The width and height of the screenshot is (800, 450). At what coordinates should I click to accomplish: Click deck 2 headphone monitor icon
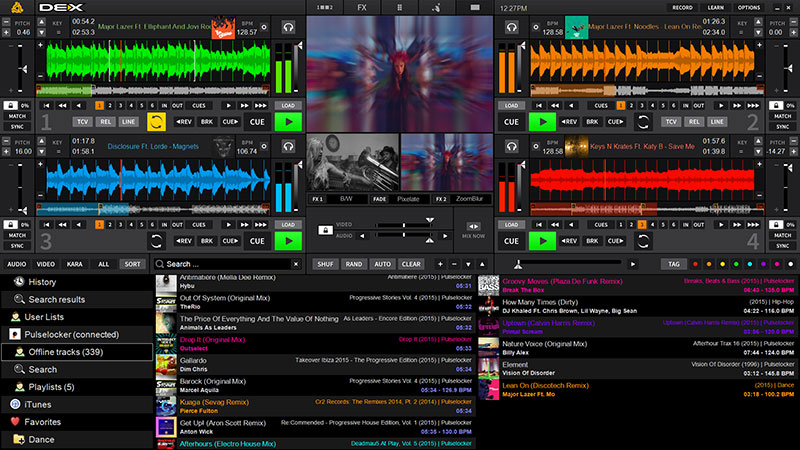511,28
